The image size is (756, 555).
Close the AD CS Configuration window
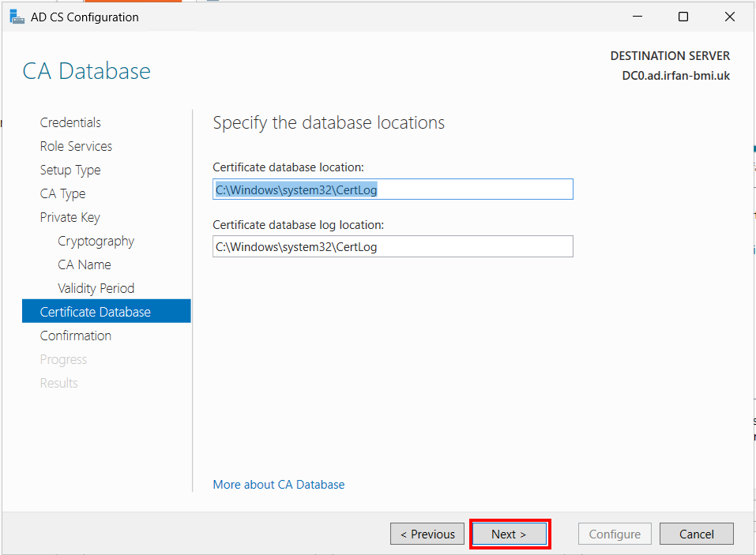[729, 17]
